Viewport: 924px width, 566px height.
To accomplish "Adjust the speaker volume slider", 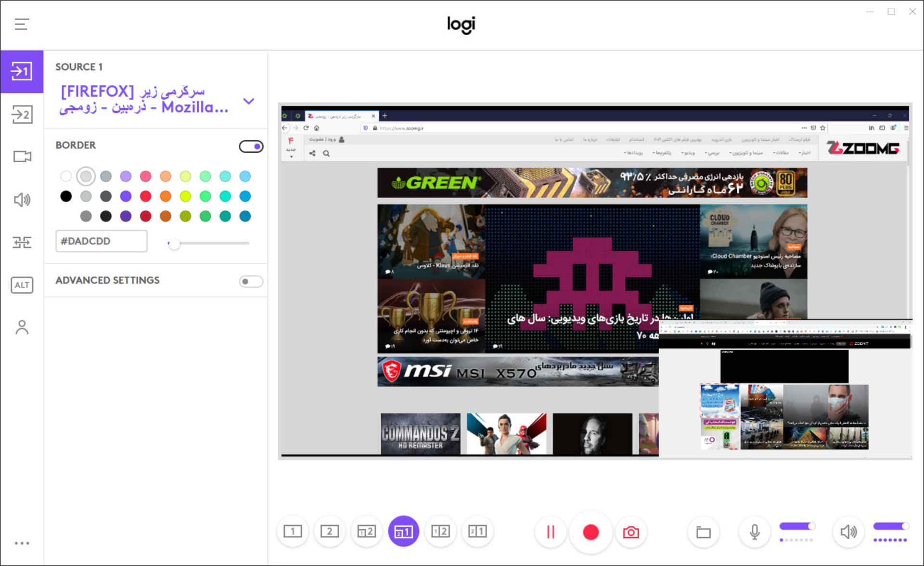I will tap(891, 526).
